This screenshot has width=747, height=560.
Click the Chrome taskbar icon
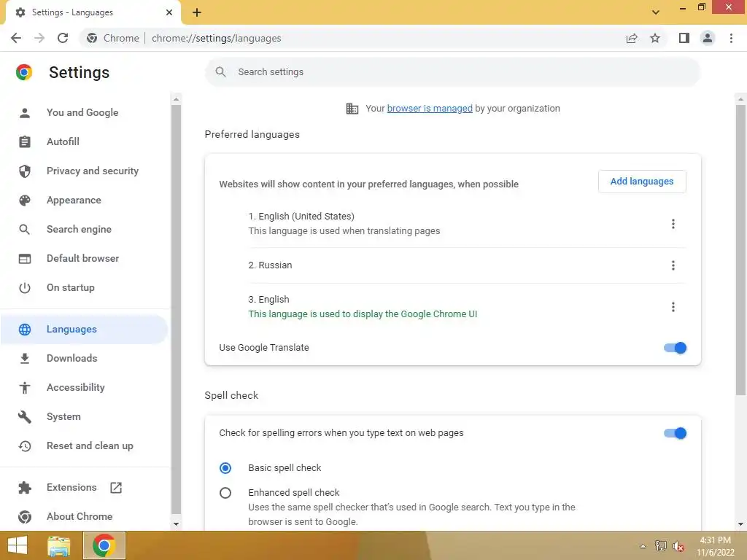click(x=104, y=545)
